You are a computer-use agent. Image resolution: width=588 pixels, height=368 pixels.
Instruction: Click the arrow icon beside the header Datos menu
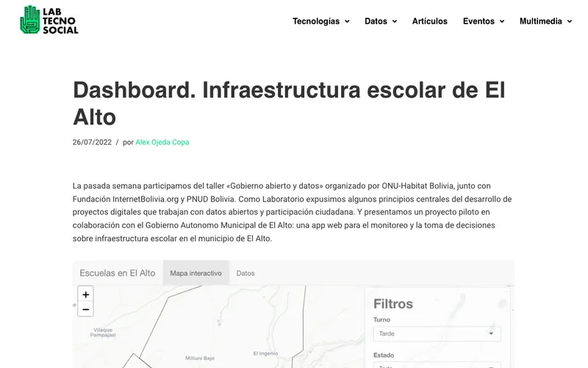point(395,22)
